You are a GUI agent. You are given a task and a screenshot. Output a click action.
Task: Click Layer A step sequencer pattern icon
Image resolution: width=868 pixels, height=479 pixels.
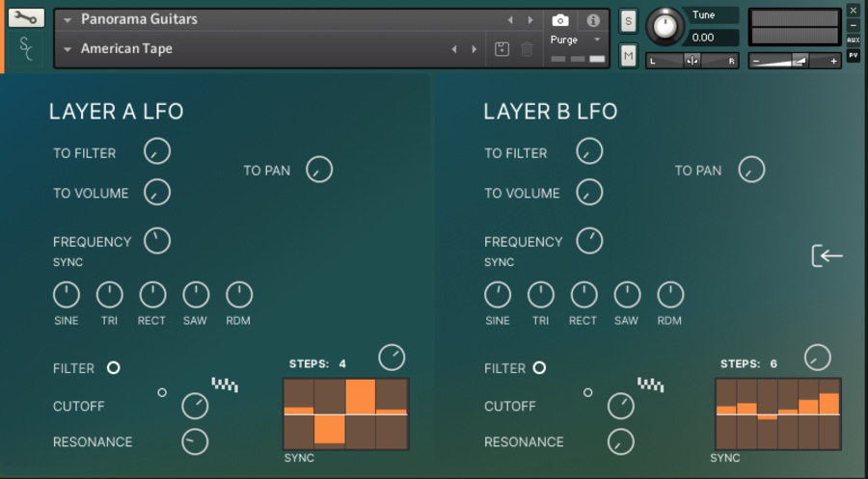pos(225,385)
